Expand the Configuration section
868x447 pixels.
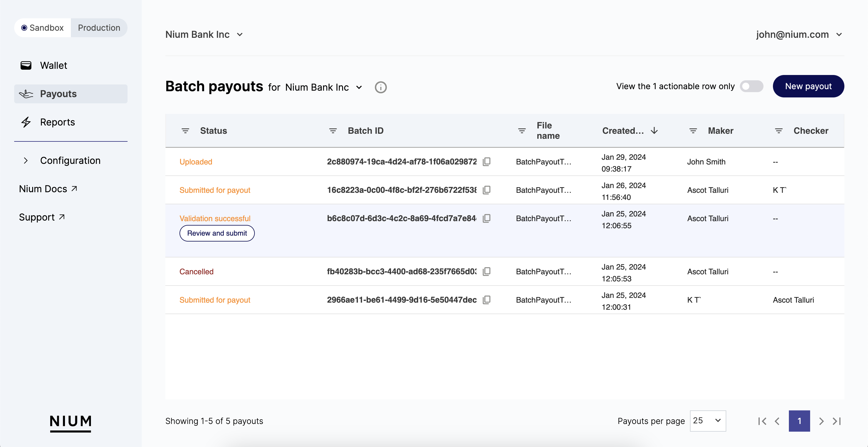[x=26, y=160]
